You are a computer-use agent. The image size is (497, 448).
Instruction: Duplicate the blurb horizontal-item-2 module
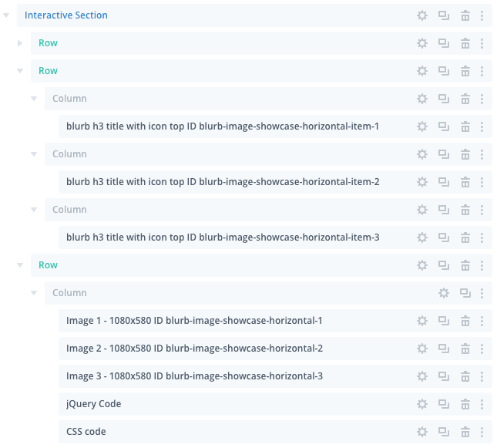[x=443, y=182]
